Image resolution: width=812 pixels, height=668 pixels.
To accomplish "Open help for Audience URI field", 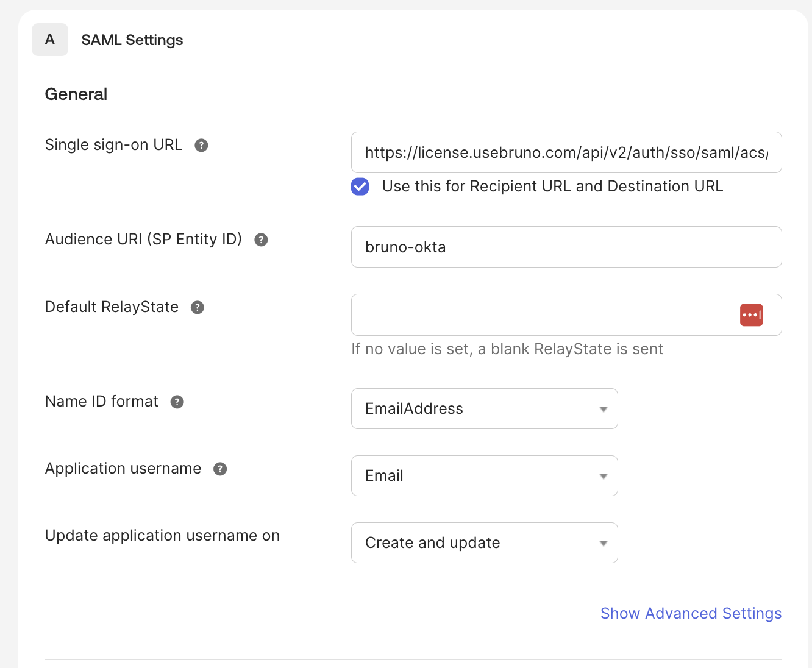I will coord(260,240).
